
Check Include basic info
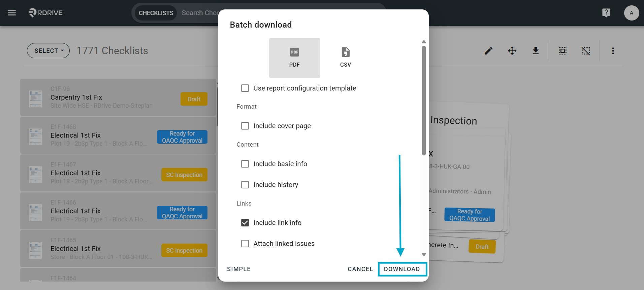[245, 164]
